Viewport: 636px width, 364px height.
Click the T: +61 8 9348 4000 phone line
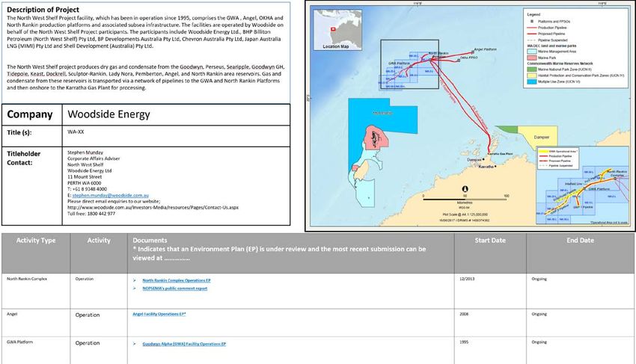tap(88, 189)
